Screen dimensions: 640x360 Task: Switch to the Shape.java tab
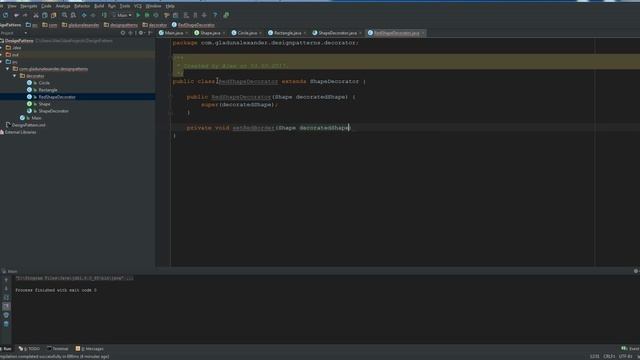click(x=210, y=33)
